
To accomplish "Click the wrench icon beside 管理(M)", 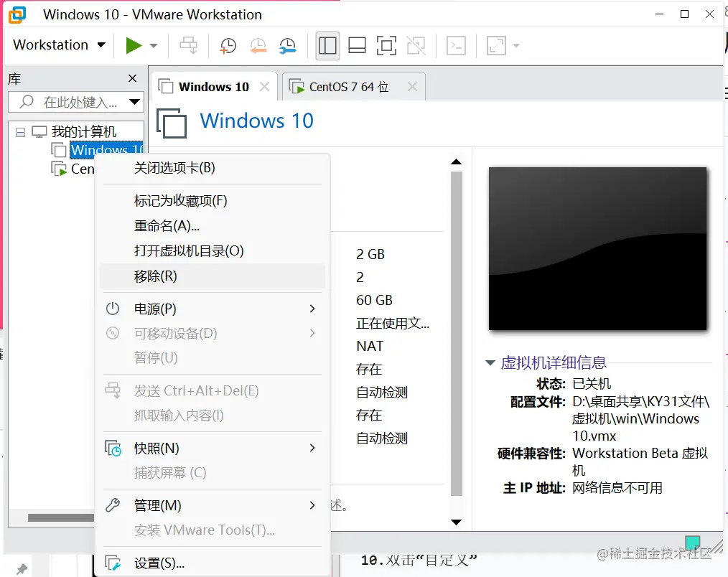I will [x=112, y=505].
